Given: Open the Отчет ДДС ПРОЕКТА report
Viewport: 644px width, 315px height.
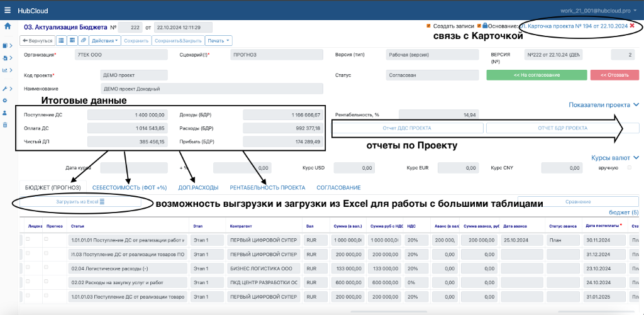Looking at the screenshot, I should [407, 128].
